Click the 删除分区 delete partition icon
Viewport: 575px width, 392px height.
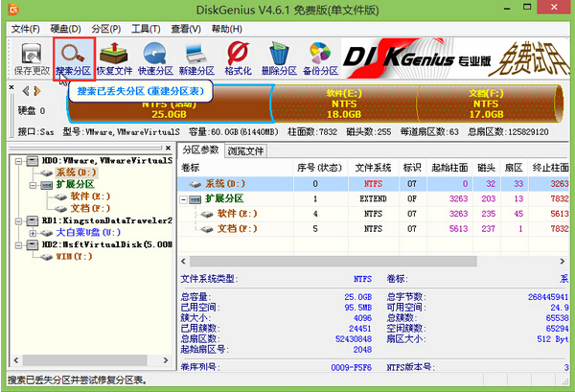click(x=279, y=58)
